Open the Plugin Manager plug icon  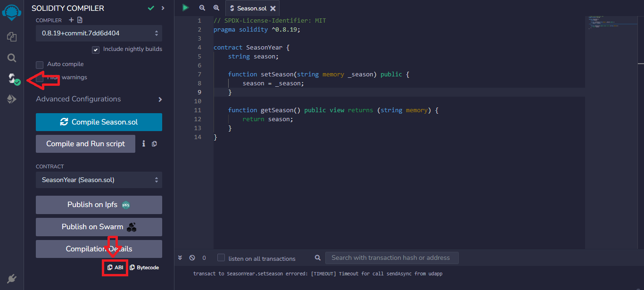click(12, 279)
